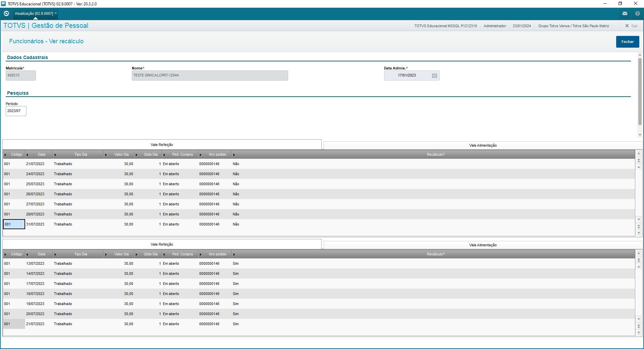
Task: Select the lower Vale Refeição tab
Action: point(162,244)
